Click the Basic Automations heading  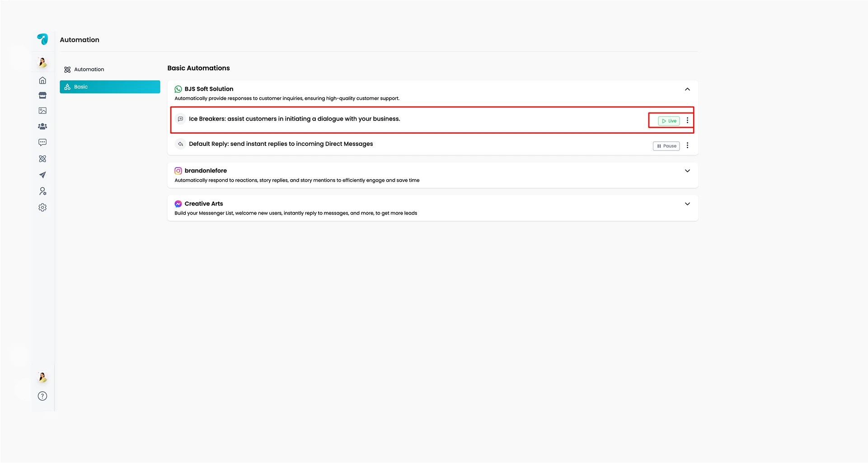click(x=198, y=68)
